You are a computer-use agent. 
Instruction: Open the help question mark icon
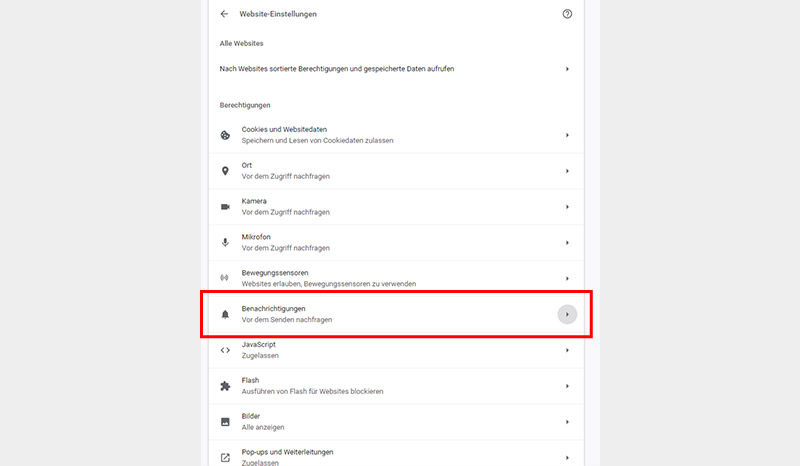(x=567, y=14)
